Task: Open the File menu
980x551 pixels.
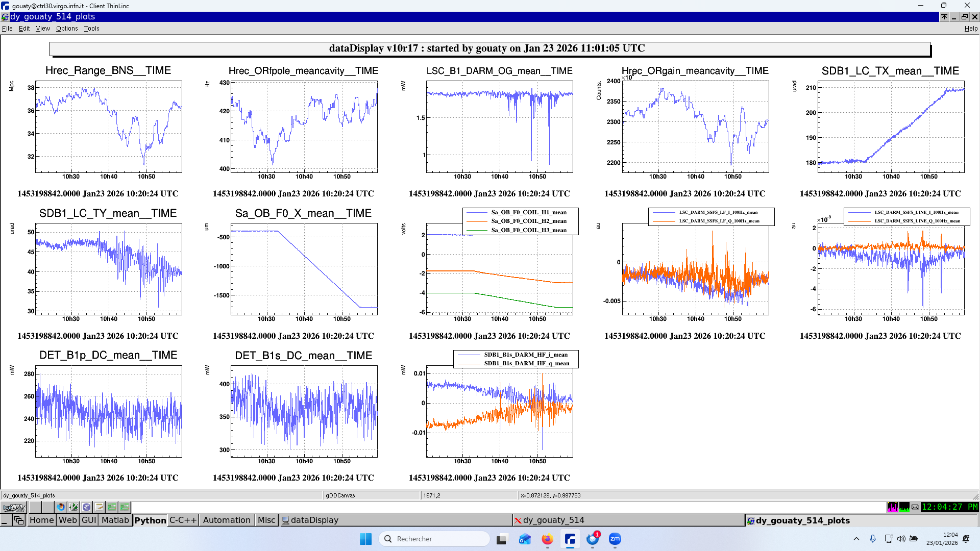Action: pyautogui.click(x=7, y=29)
